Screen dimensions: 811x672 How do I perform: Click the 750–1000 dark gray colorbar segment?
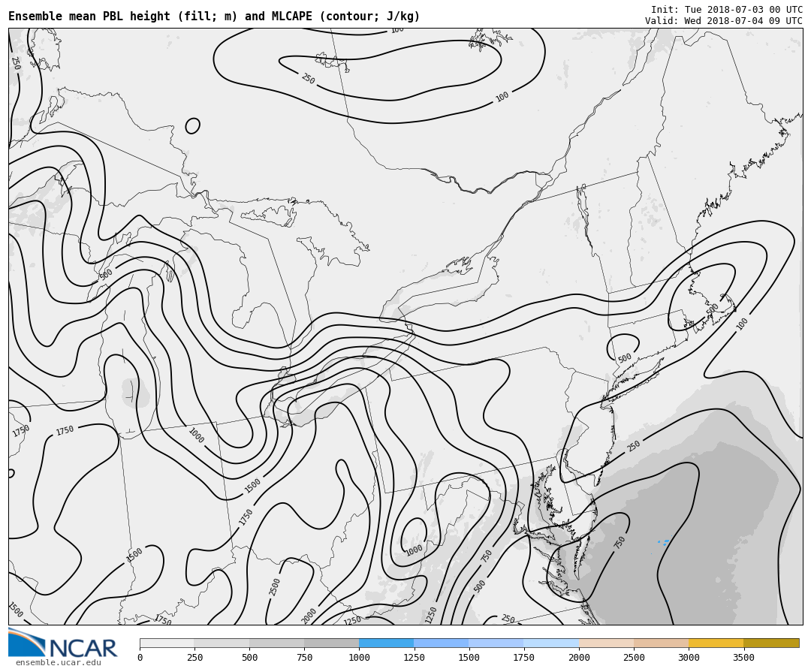coord(332,643)
